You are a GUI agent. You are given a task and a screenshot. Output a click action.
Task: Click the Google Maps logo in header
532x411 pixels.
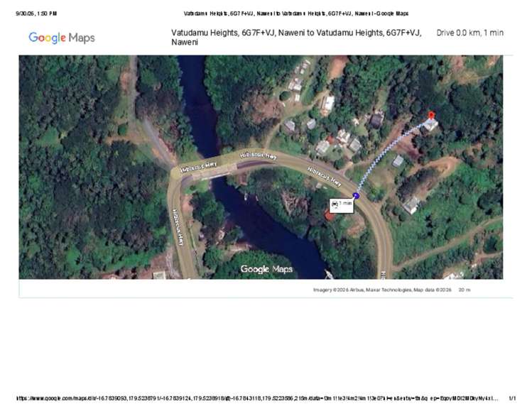62,38
